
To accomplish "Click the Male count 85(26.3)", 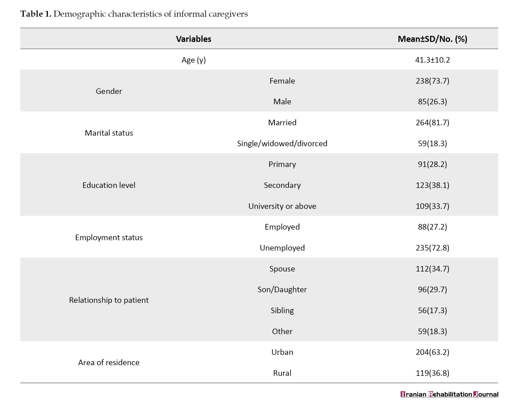I will coord(432,102).
